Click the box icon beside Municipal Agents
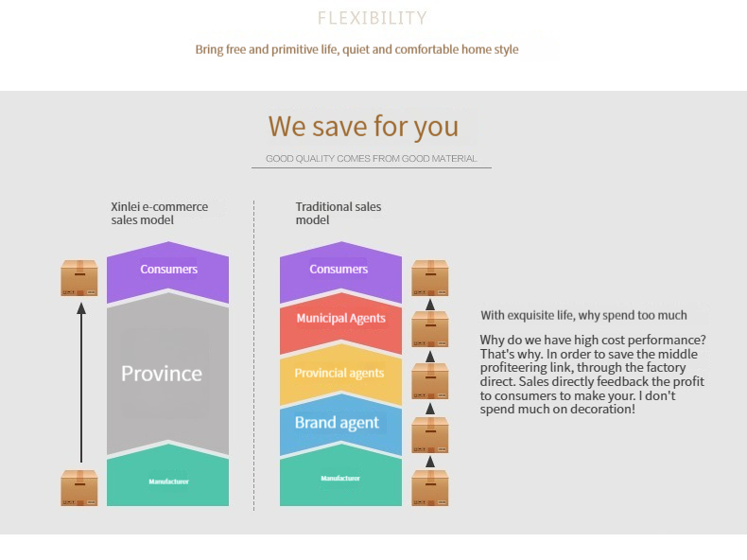Image resolution: width=747 pixels, height=560 pixels. [430, 329]
